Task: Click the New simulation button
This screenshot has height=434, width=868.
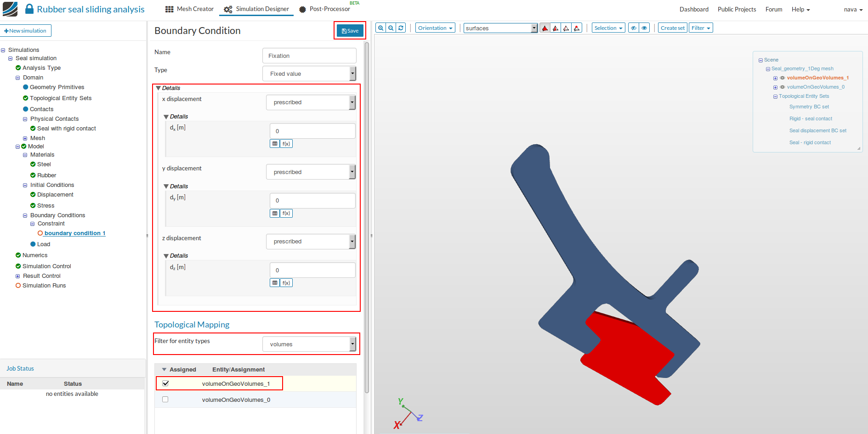Action: coord(26,31)
